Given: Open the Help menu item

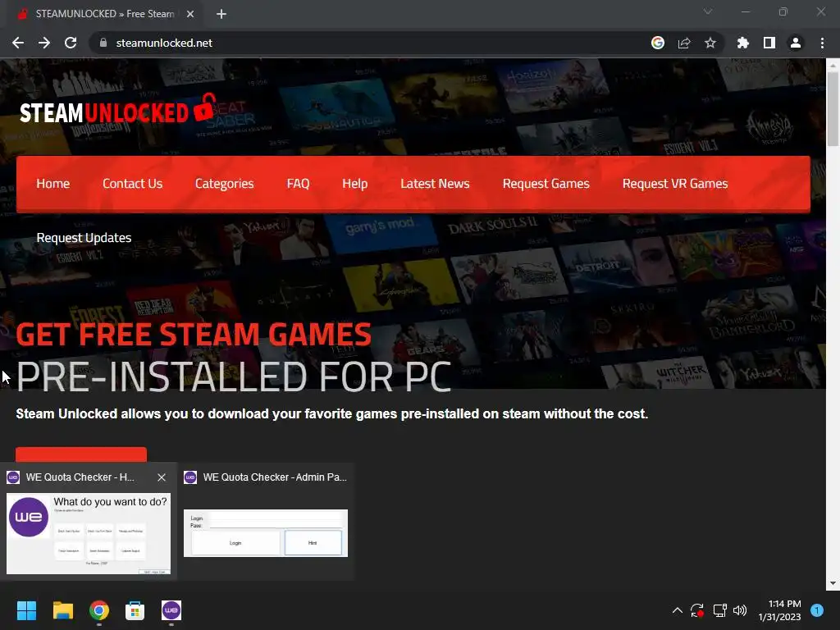Looking at the screenshot, I should pos(354,184).
